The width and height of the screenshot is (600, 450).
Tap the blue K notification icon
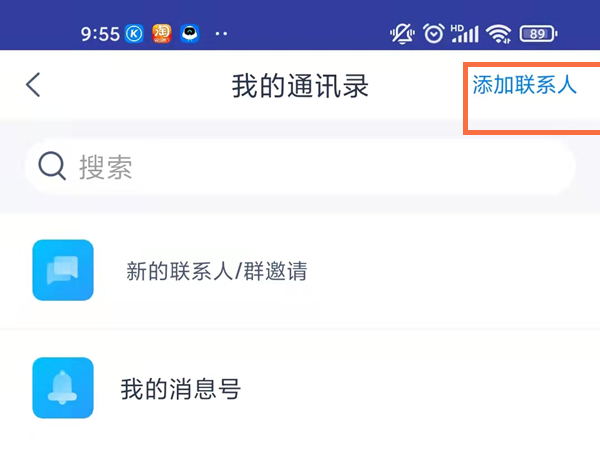[136, 33]
